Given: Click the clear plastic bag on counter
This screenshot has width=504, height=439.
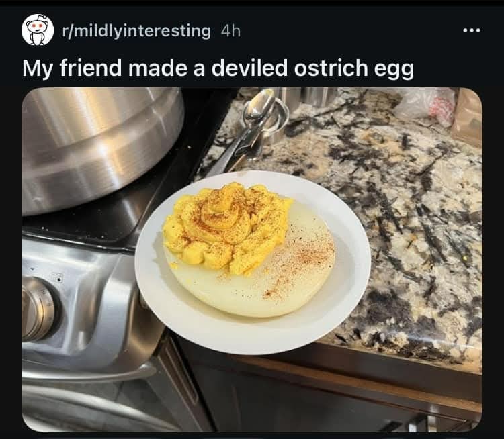Looking at the screenshot, I should pyautogui.click(x=424, y=105).
